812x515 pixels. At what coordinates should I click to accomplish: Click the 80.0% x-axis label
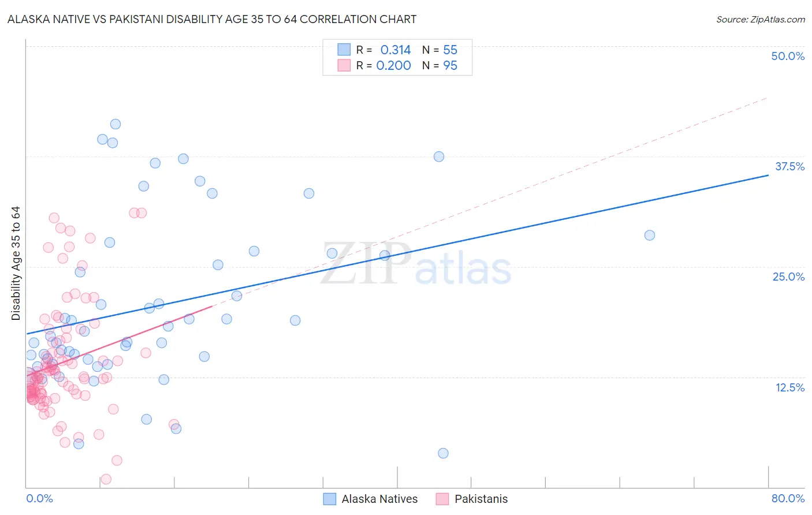pyautogui.click(x=788, y=498)
